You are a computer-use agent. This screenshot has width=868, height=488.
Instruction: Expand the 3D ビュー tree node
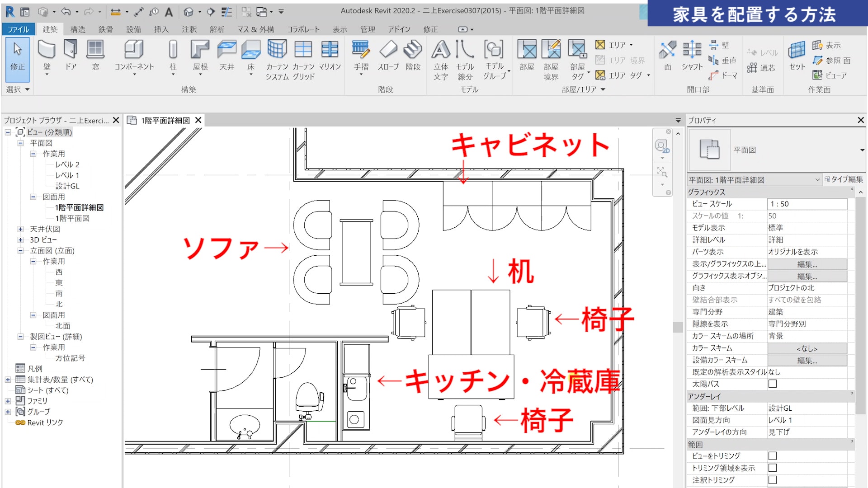point(20,240)
